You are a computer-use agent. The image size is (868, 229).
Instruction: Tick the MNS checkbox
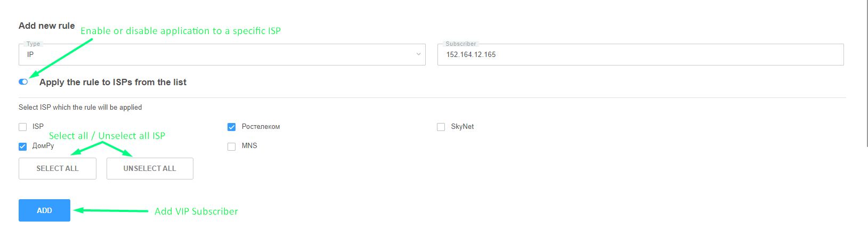[232, 146]
